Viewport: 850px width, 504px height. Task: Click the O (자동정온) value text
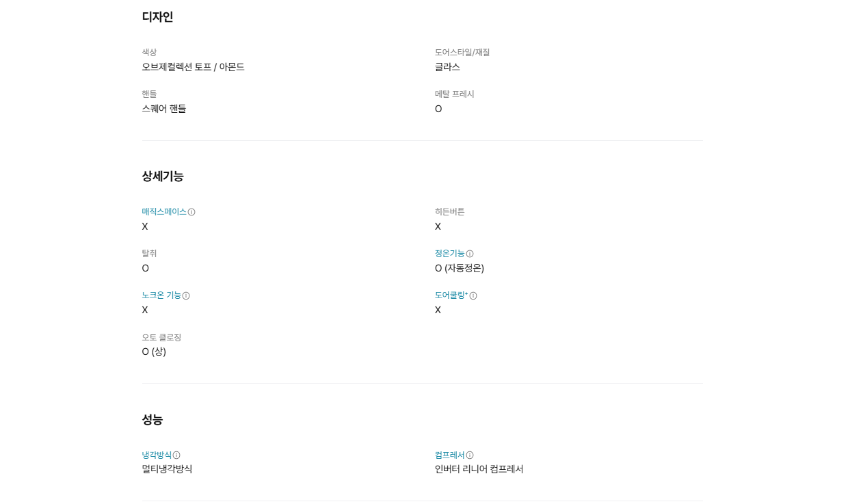[460, 268]
